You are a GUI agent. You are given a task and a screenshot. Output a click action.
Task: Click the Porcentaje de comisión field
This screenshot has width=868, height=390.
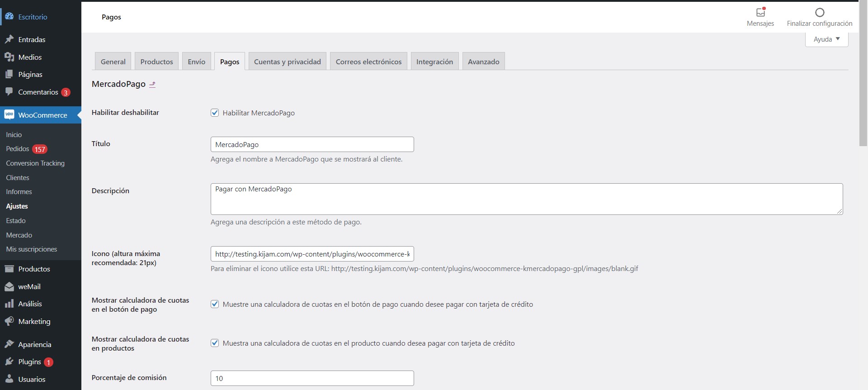point(312,378)
